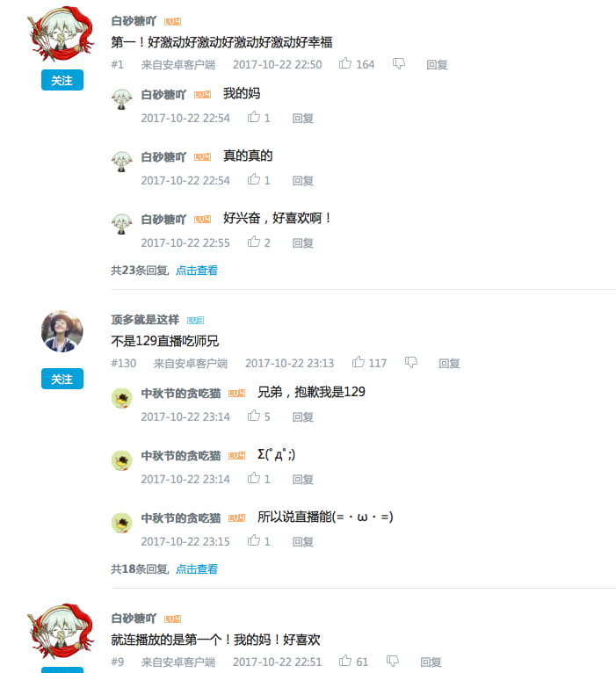The image size is (616, 673).
Task: Like the reply '兄弟，抱歉我是129'
Action: tap(254, 416)
